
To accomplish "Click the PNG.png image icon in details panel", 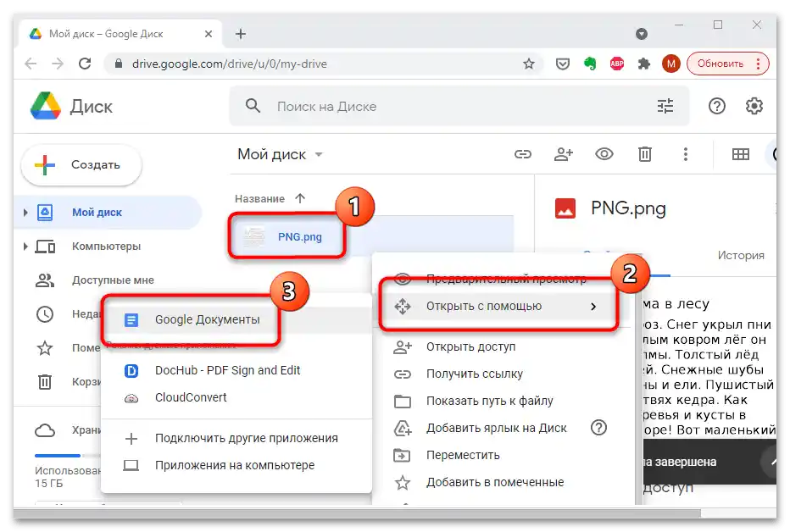I will (x=565, y=208).
